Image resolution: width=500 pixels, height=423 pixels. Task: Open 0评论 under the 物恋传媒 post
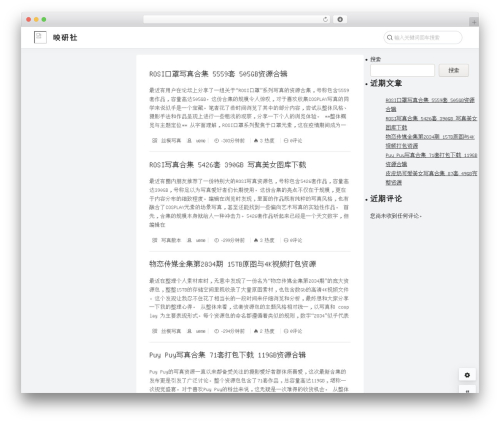tap(296, 331)
